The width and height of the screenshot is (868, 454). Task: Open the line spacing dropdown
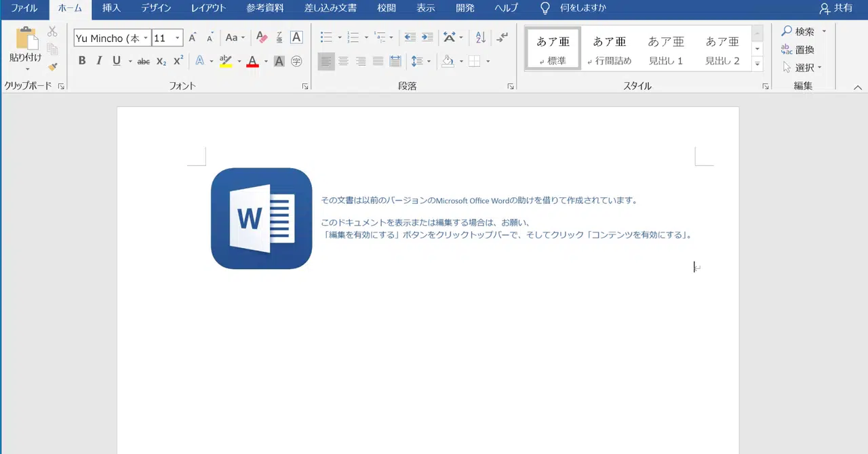point(420,61)
